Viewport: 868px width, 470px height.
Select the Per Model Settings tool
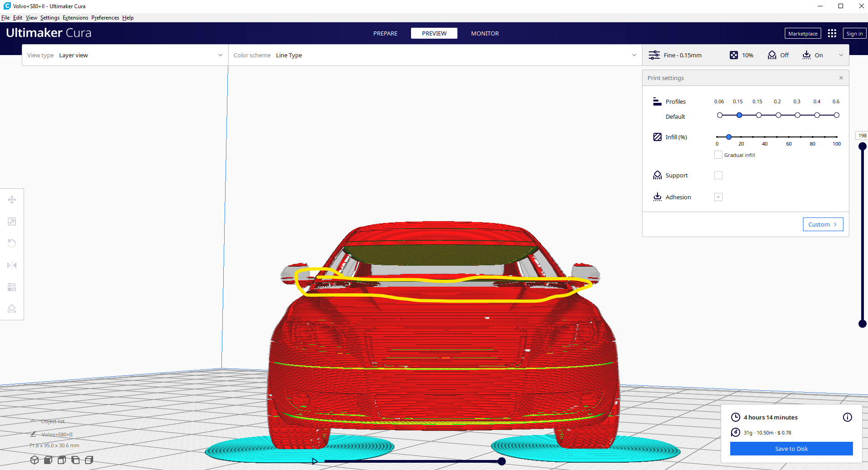pos(12,287)
